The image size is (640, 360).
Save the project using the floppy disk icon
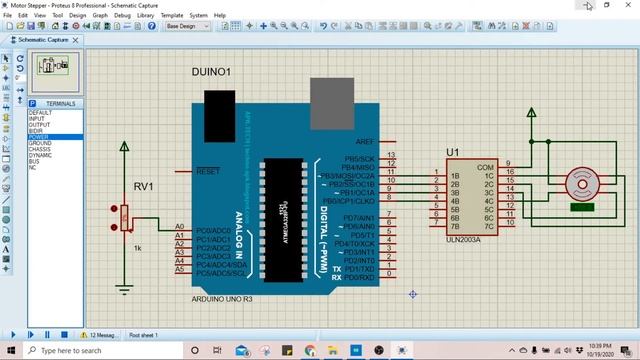pos(31,26)
